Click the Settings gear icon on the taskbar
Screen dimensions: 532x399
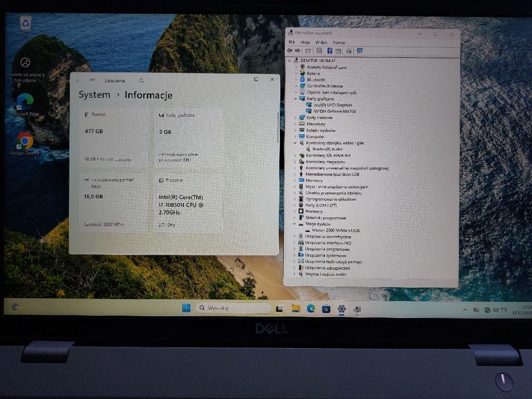click(342, 309)
